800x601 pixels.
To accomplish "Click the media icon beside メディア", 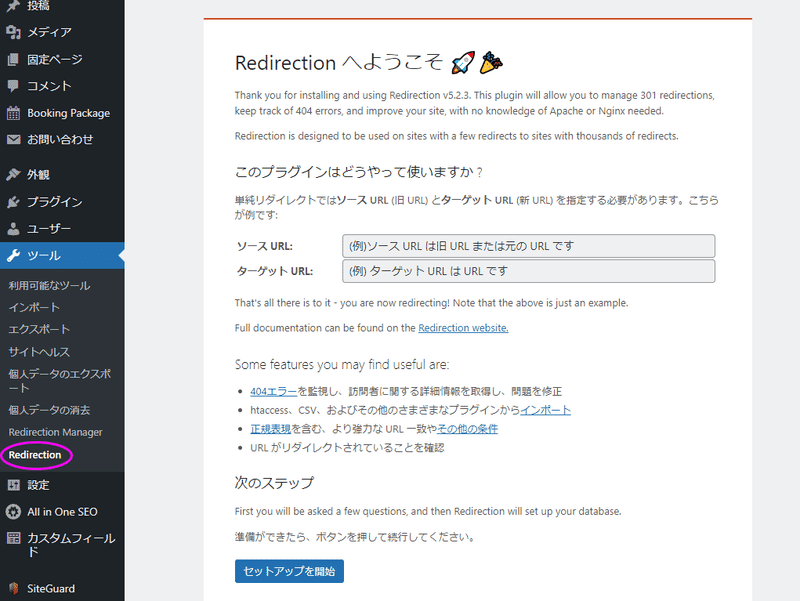I will click(14, 33).
